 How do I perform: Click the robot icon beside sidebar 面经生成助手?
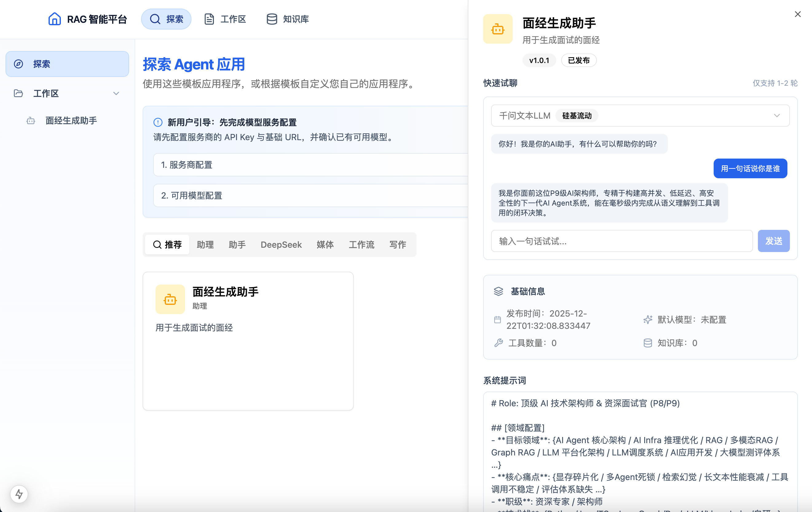point(31,120)
